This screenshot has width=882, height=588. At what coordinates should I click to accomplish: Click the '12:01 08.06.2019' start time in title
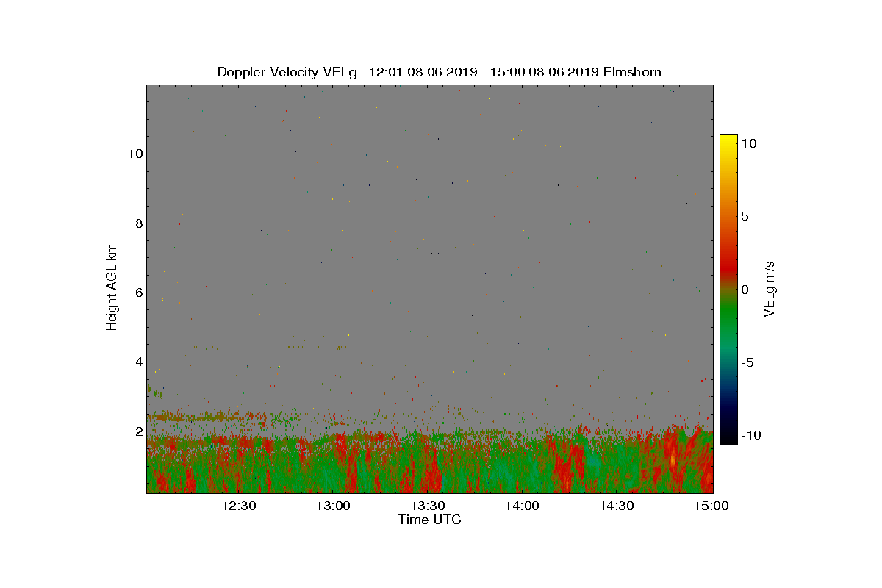point(423,72)
